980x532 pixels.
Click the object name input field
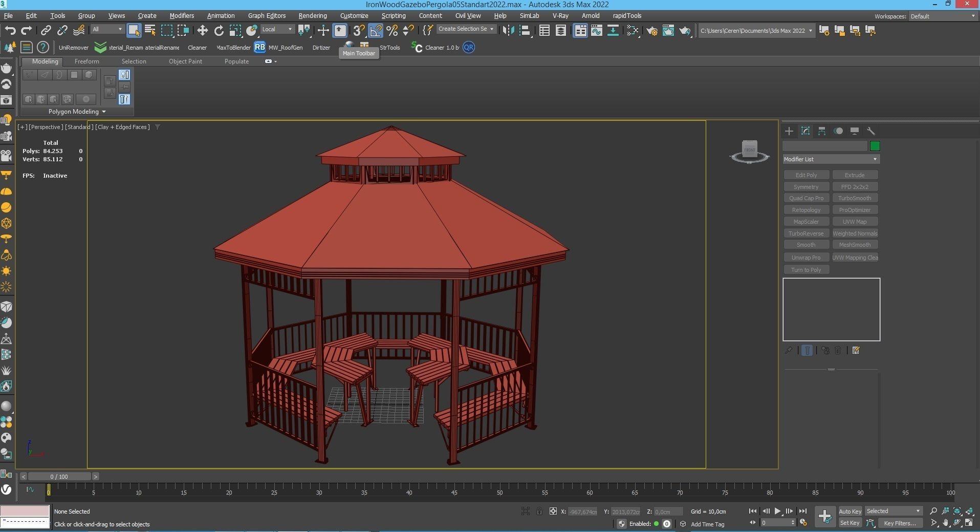[825, 146]
